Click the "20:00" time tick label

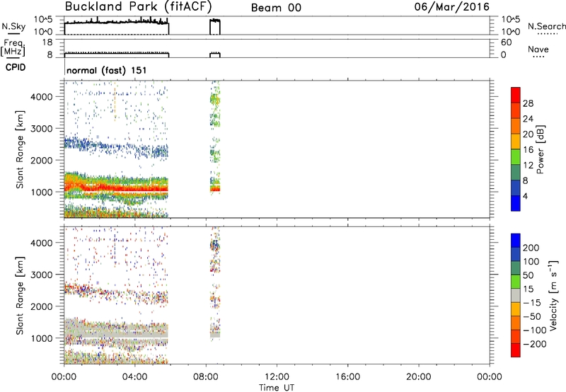(418, 377)
